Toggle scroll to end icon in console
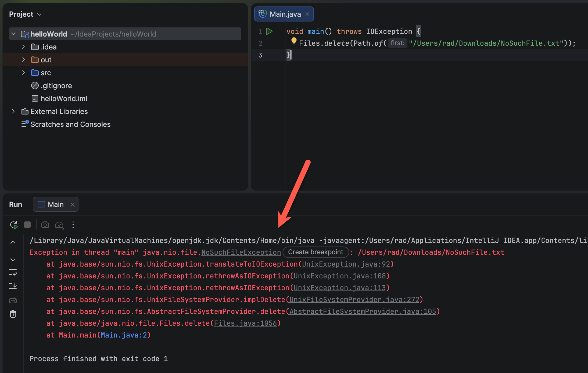The height and width of the screenshot is (373, 588). click(13, 286)
